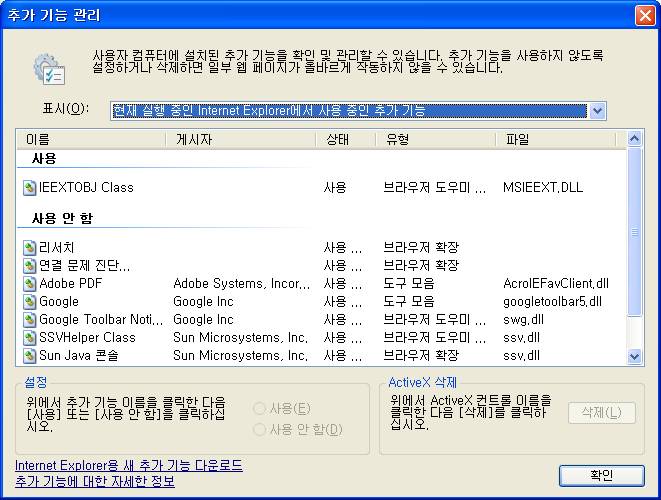
Task: Click the 확인 button
Action: coord(602,476)
